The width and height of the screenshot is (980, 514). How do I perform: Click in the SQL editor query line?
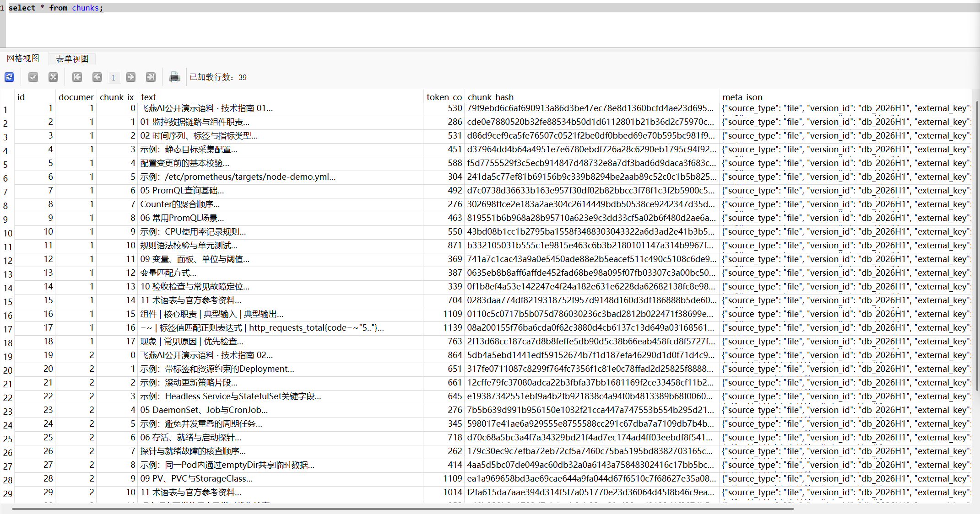(490, 8)
